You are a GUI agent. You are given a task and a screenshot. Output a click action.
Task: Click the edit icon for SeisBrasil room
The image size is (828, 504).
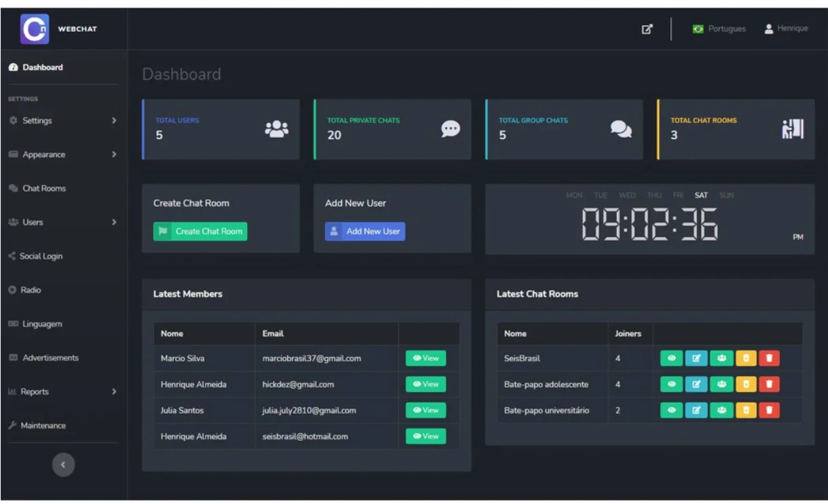click(x=696, y=358)
